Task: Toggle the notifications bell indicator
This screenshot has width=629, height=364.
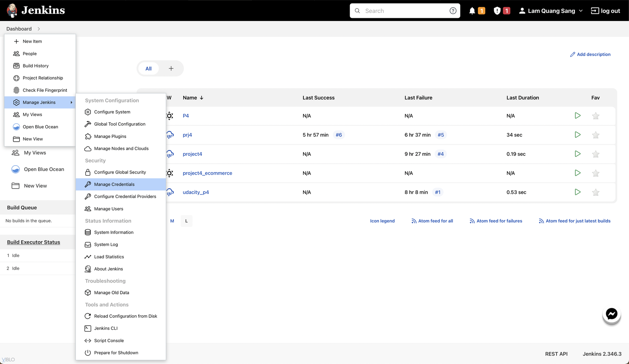Action: tap(473, 10)
